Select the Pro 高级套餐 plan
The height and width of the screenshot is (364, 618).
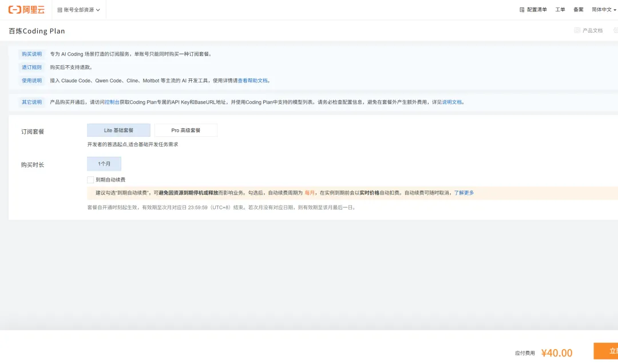(x=185, y=130)
